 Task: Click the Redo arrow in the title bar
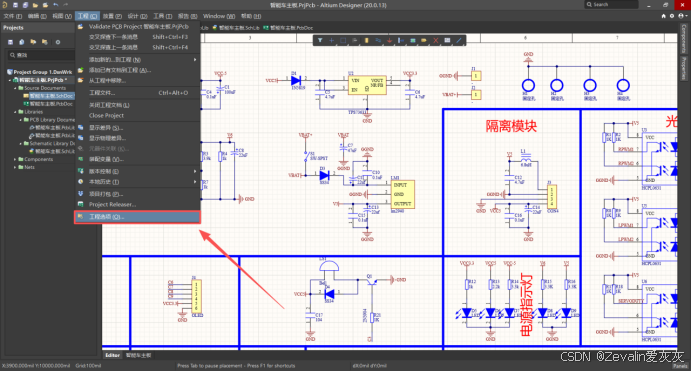65,5
